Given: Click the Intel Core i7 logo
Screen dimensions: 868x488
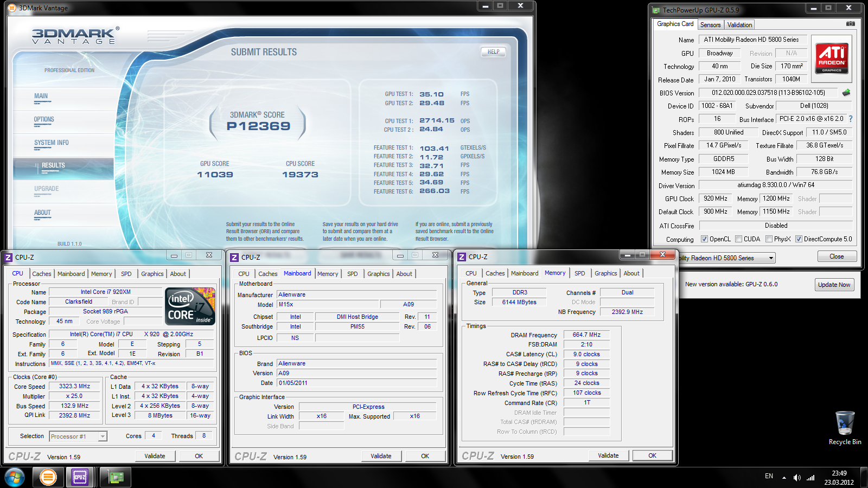Looking at the screenshot, I should click(x=190, y=306).
